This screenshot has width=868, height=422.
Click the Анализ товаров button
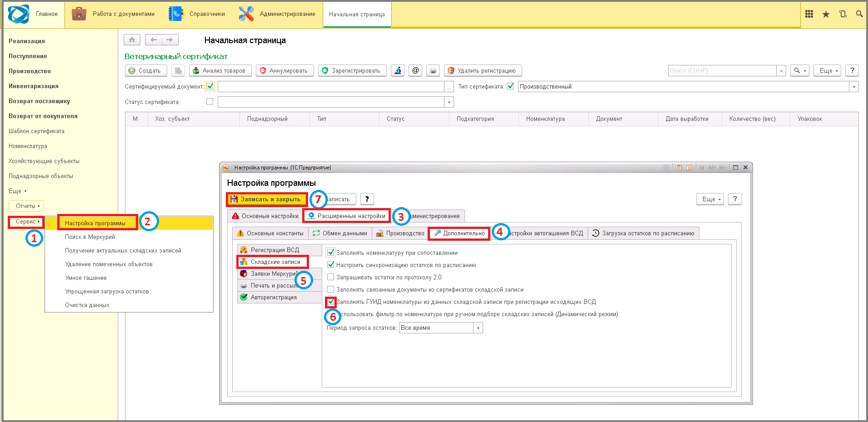[x=220, y=70]
